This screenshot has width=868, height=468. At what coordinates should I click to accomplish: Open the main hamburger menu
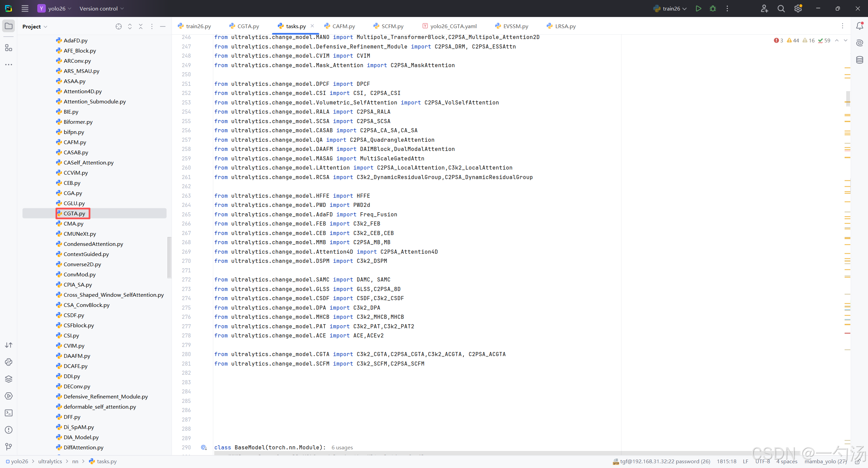pyautogui.click(x=25, y=8)
